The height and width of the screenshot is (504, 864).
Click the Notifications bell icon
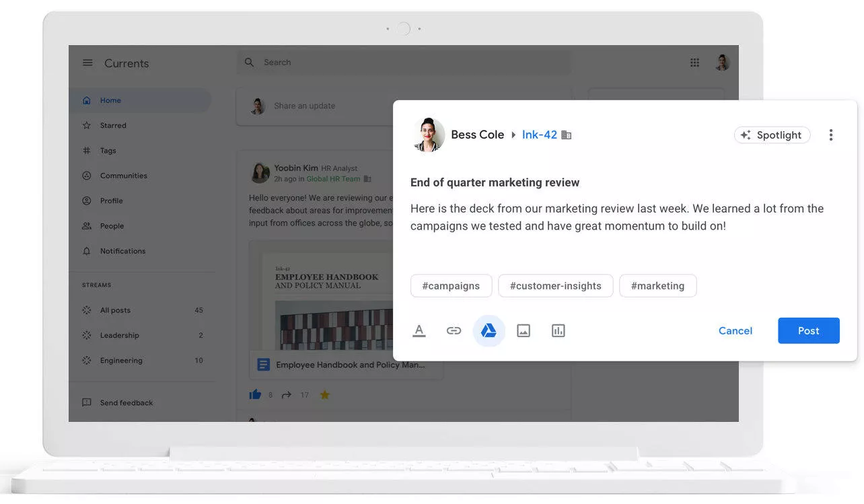(86, 251)
